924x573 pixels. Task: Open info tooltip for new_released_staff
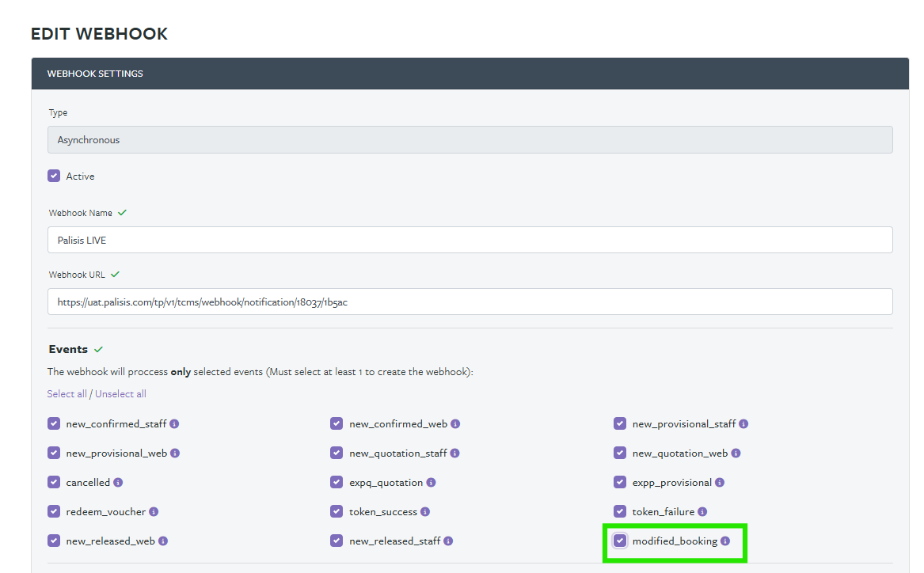(448, 541)
